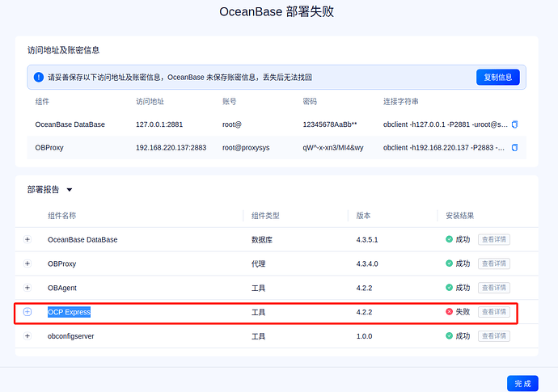
Task: Click green success icon for OceanBase DataBase
Action: 449,239
